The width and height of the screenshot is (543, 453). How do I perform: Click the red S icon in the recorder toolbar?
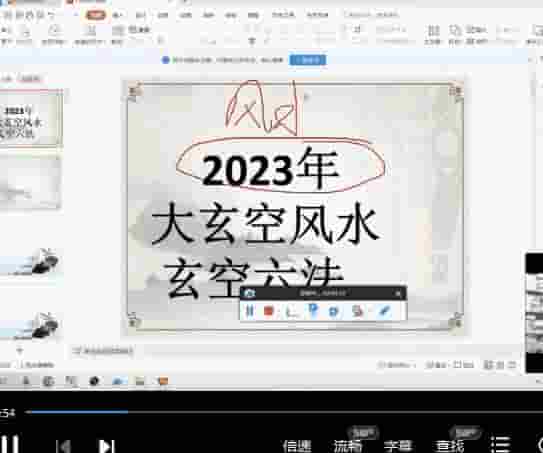(357, 311)
